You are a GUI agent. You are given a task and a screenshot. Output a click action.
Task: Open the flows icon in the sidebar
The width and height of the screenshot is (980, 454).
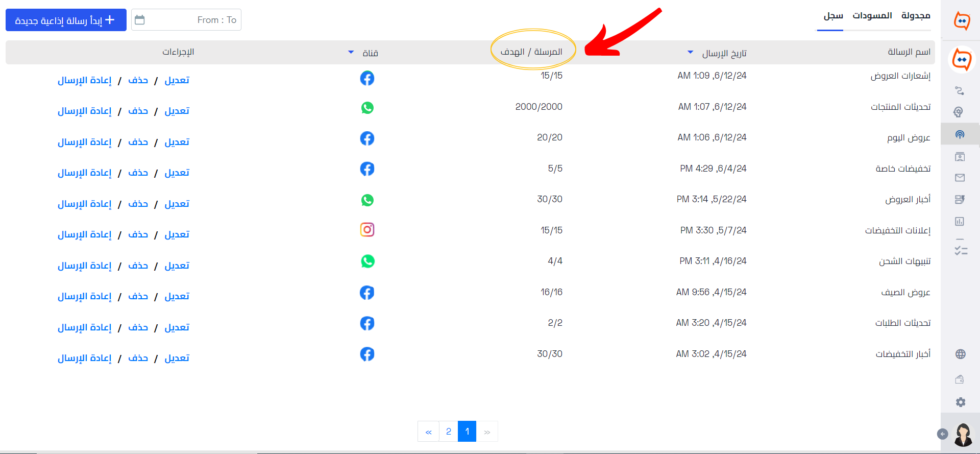tap(960, 91)
